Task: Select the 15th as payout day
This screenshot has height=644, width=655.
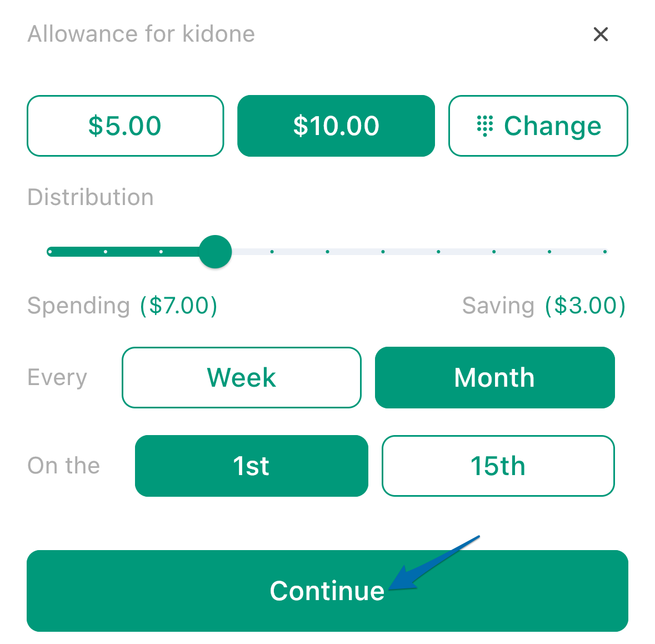Action: tap(498, 466)
